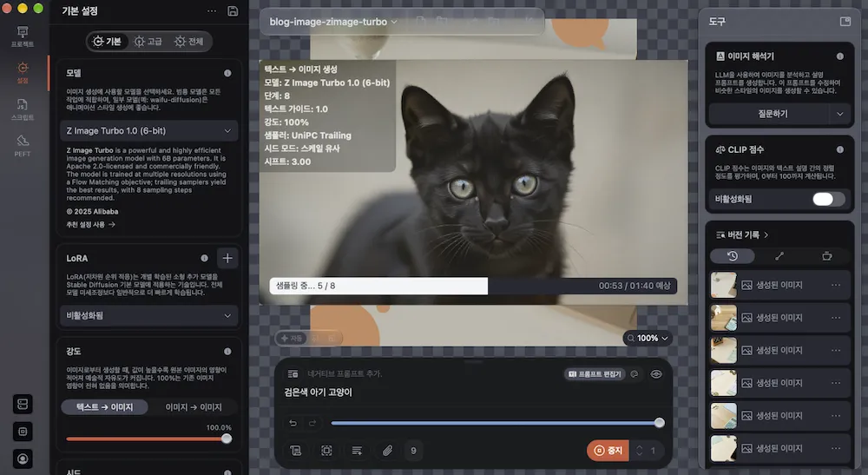The height and width of the screenshot is (475, 868).
Task: Click the 9 badge in prompt toolbar
Action: 413,451
